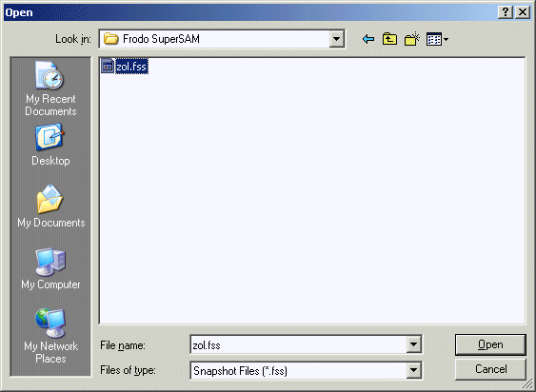
Task: Open My Network Places shortcut
Action: (x=50, y=336)
